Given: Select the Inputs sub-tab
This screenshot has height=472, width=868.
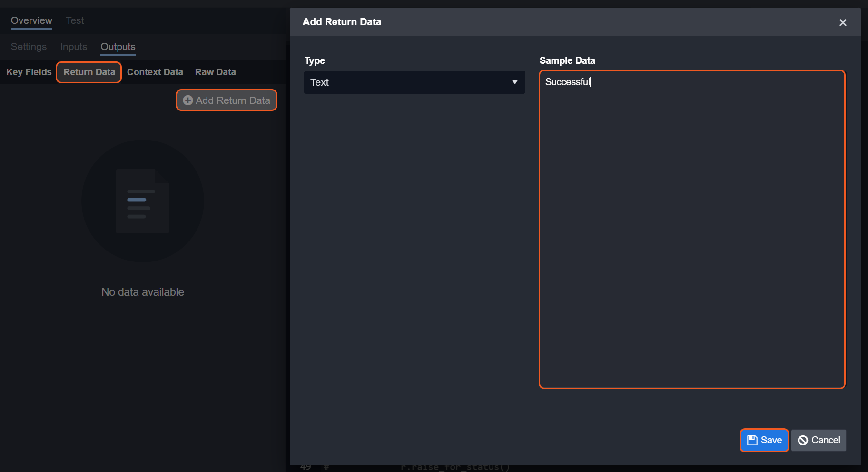Looking at the screenshot, I should click(x=74, y=47).
